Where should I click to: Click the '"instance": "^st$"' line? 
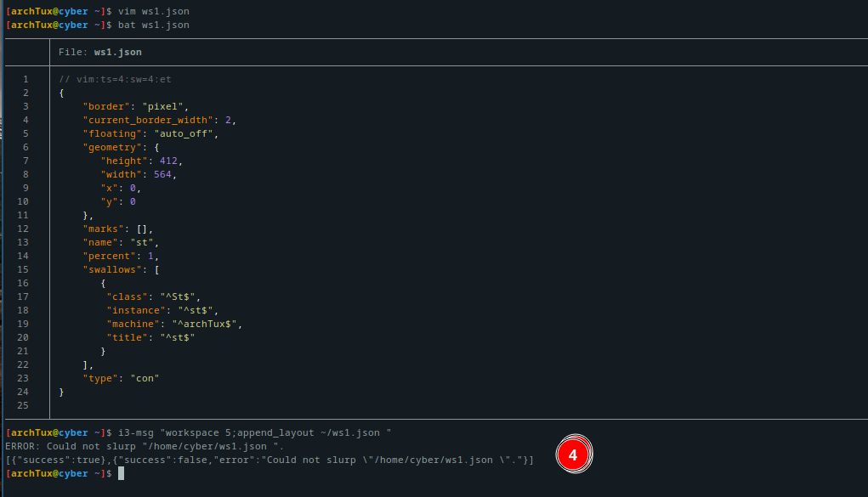coord(162,310)
